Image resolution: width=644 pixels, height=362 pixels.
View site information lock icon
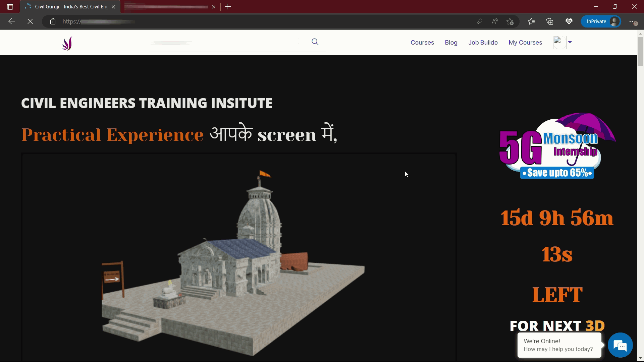click(53, 21)
